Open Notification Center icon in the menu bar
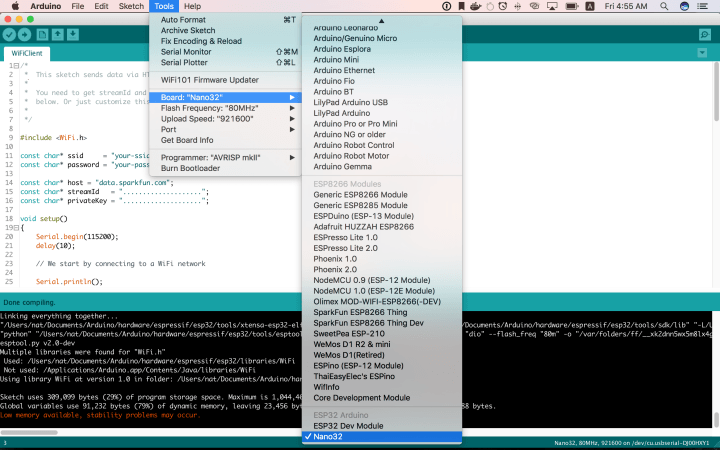Viewport: 720px width, 450px height. [x=703, y=6]
